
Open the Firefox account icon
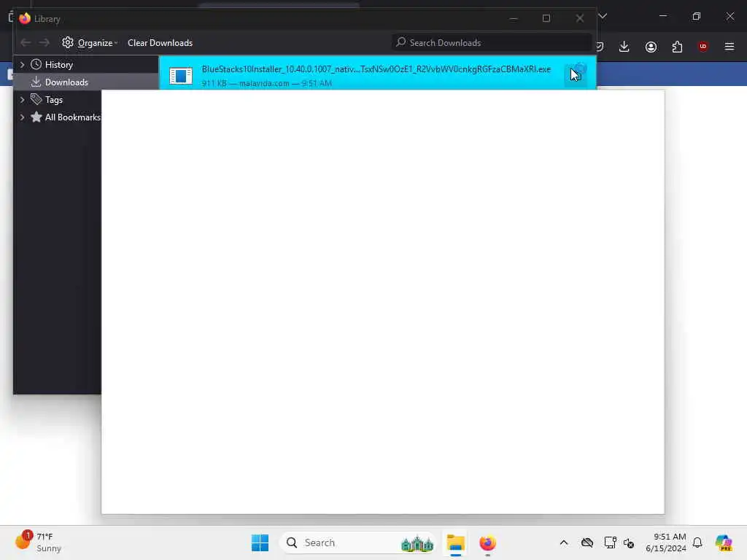651,47
